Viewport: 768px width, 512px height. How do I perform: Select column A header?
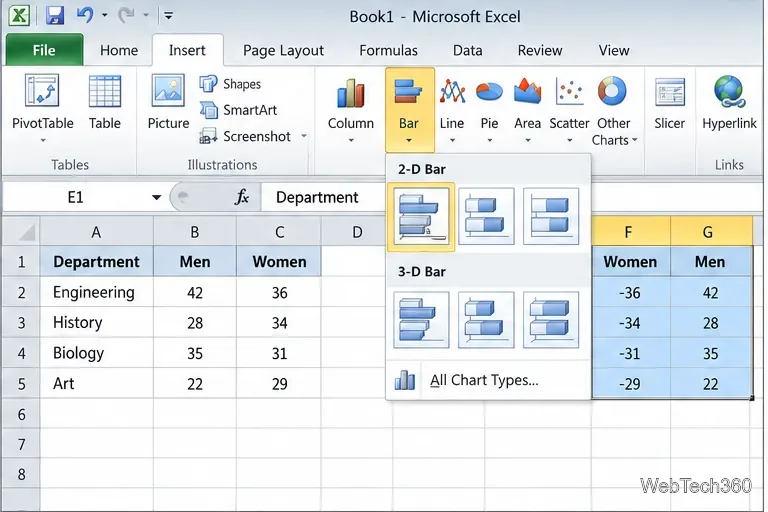coord(96,232)
